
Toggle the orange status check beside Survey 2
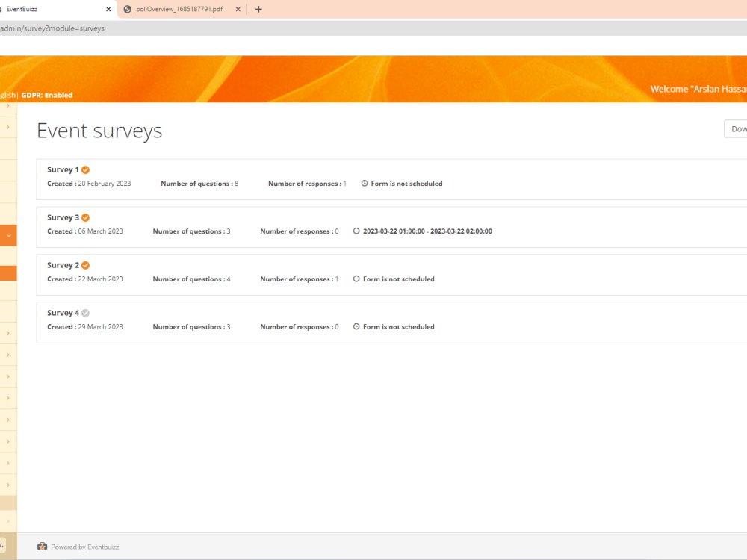85,265
